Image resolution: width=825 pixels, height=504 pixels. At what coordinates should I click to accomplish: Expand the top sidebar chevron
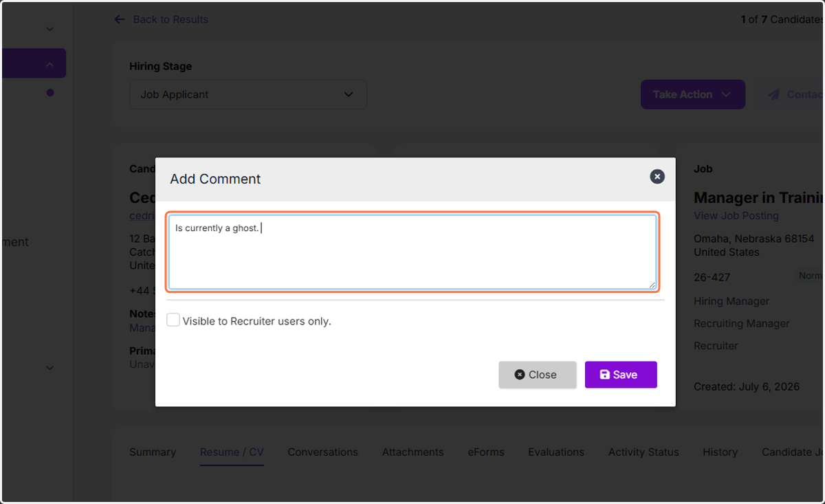pyautogui.click(x=49, y=29)
